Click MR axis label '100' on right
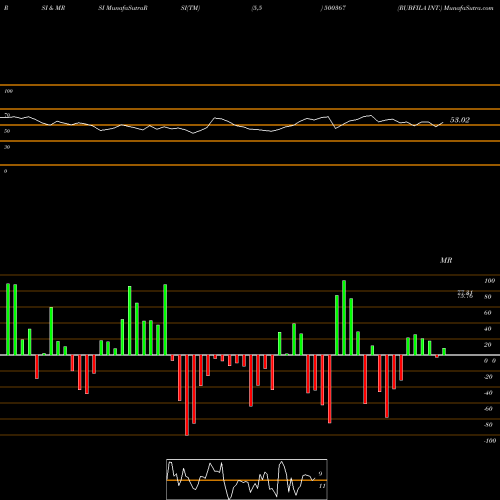 (x=489, y=281)
